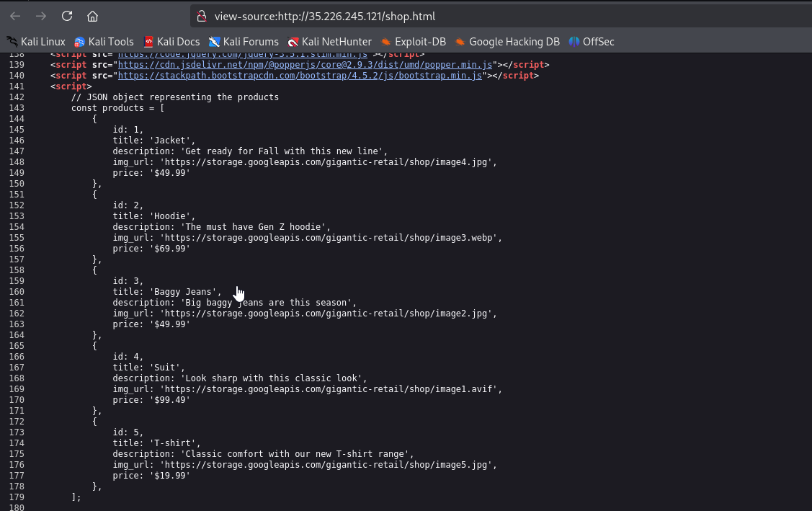Open the Kali Linux bookmark
Screen dimensions: 812x511
[x=36, y=42]
